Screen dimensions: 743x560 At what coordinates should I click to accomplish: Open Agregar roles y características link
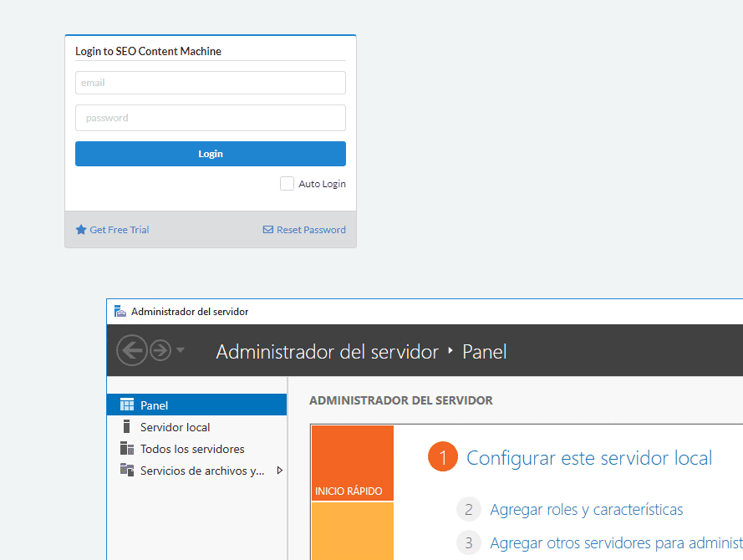[587, 510]
